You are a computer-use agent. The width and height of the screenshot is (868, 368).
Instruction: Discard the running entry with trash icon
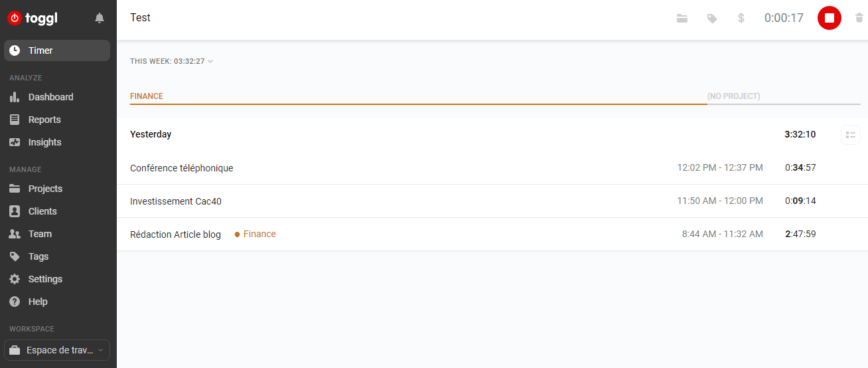pyautogui.click(x=859, y=19)
